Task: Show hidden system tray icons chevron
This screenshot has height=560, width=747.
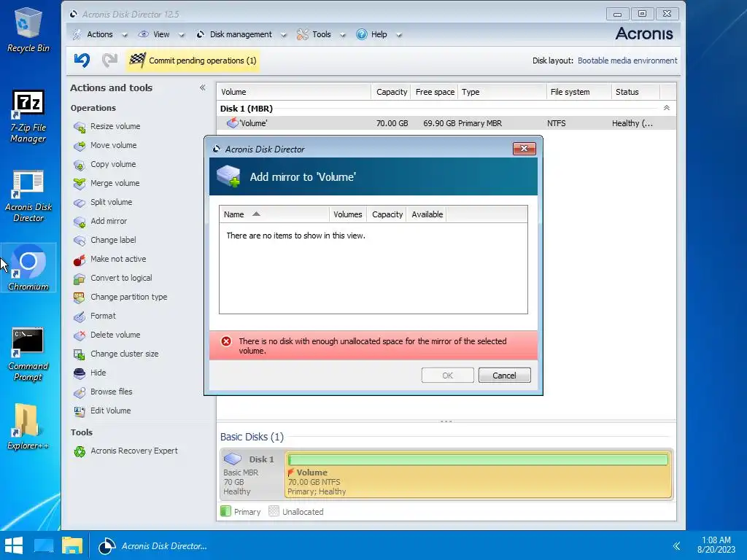Action: (676, 545)
